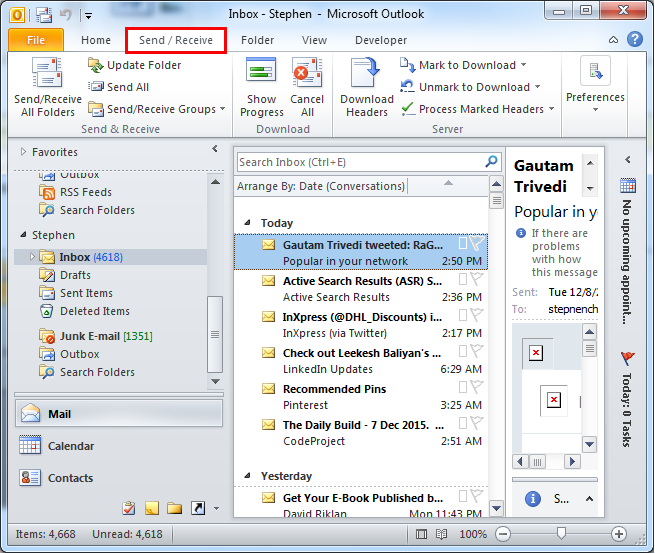This screenshot has height=553, width=655.
Task: Open Shortcuts via arrow icon
Action: (198, 508)
